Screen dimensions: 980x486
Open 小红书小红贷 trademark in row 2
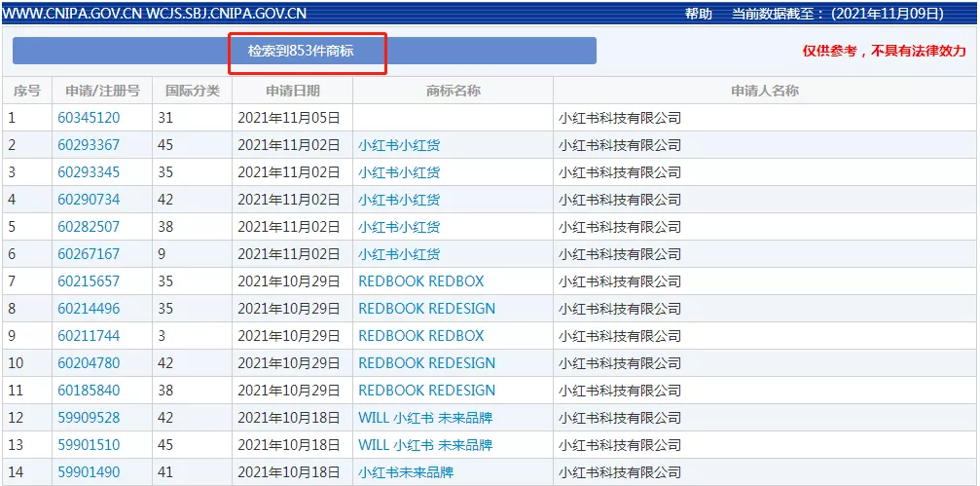point(398,145)
